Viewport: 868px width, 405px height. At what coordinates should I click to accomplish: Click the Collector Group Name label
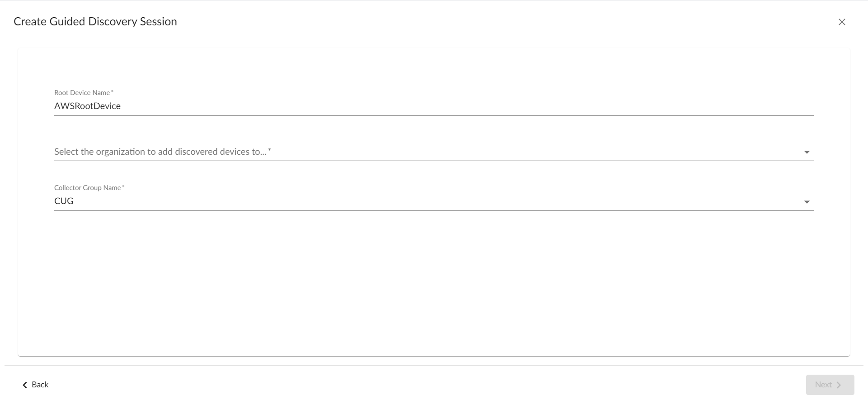(87, 188)
